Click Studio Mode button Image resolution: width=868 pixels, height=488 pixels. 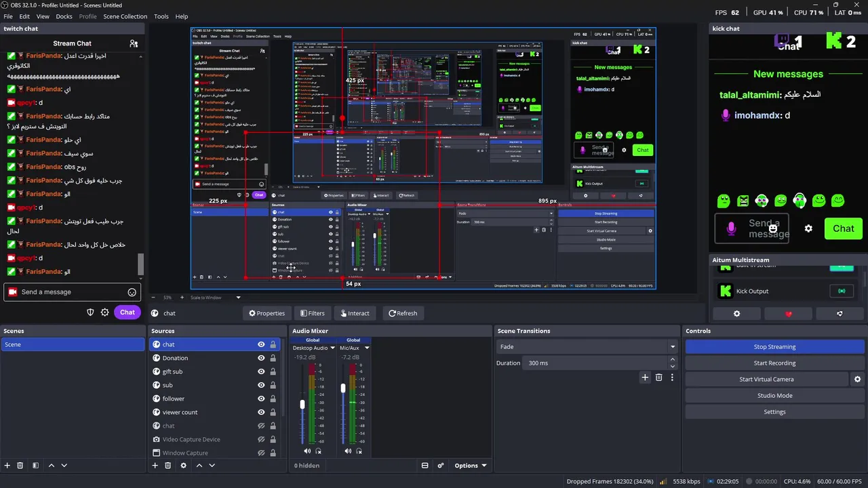click(774, 395)
